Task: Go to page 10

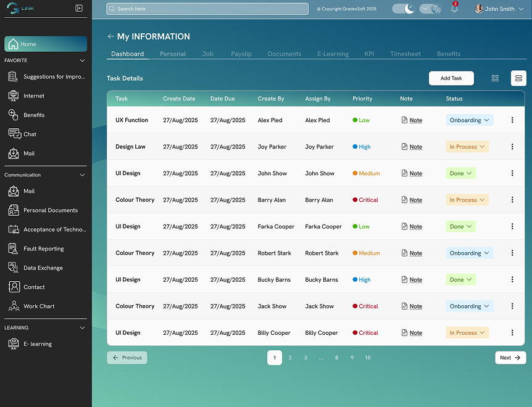Action: coord(368,358)
